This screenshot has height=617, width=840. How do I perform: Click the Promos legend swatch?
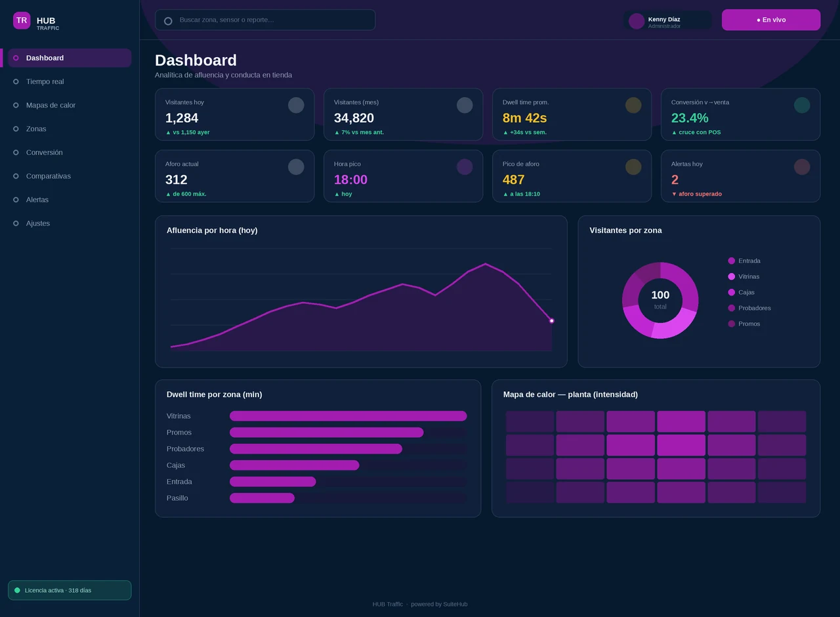(x=732, y=324)
